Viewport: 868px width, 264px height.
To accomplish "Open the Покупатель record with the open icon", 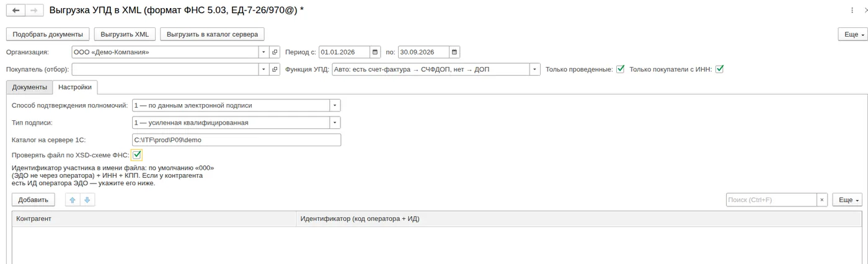I will [275, 69].
